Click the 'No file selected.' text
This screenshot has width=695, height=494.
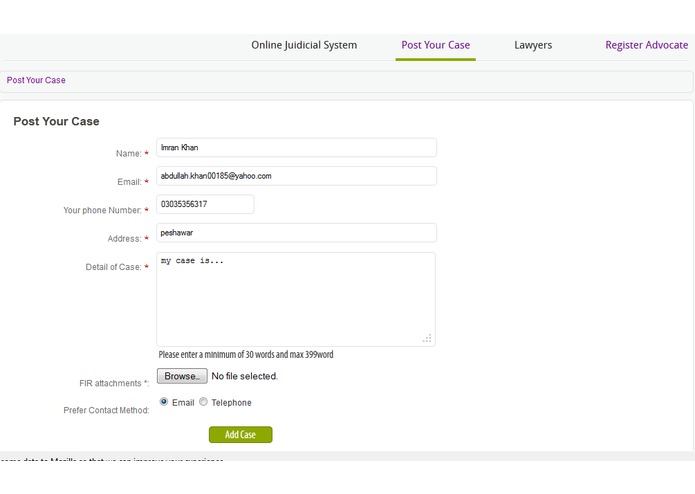[245, 376]
